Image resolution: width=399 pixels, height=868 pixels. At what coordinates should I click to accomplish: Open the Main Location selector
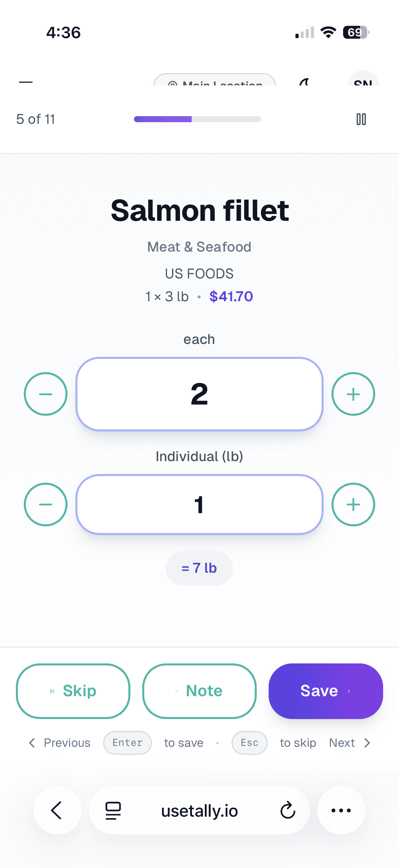tap(215, 83)
